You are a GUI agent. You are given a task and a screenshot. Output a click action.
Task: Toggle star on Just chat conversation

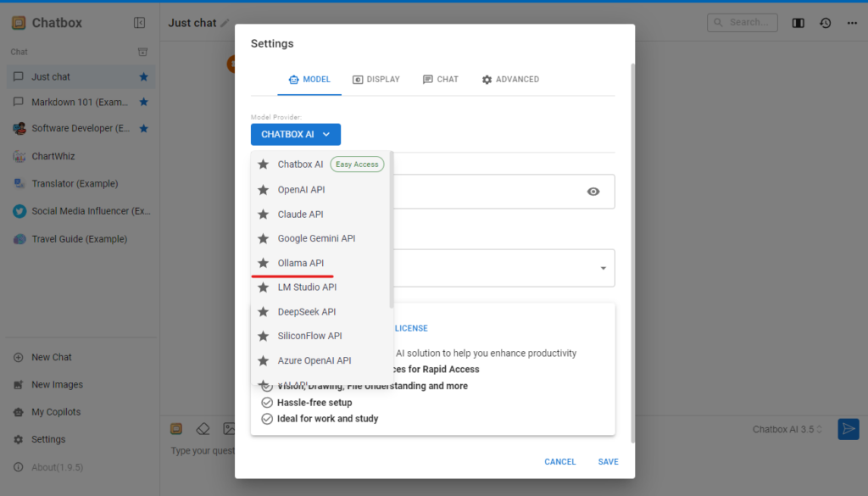click(x=143, y=77)
